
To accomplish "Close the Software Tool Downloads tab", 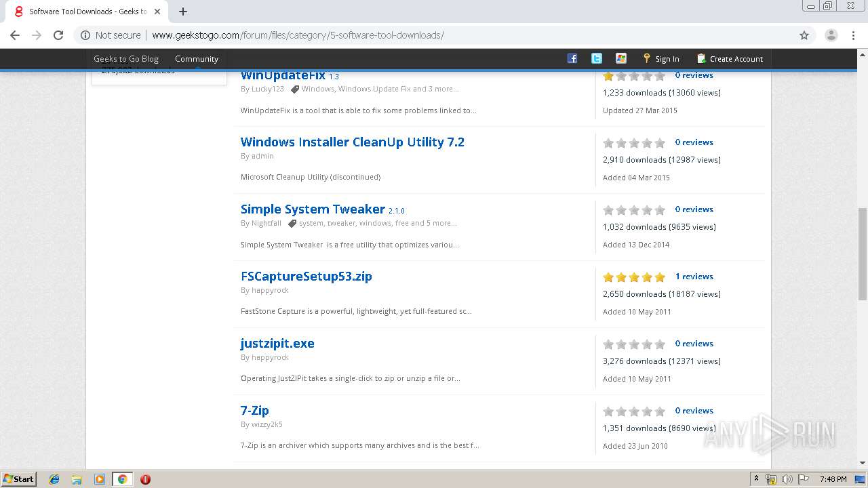I will point(157,12).
